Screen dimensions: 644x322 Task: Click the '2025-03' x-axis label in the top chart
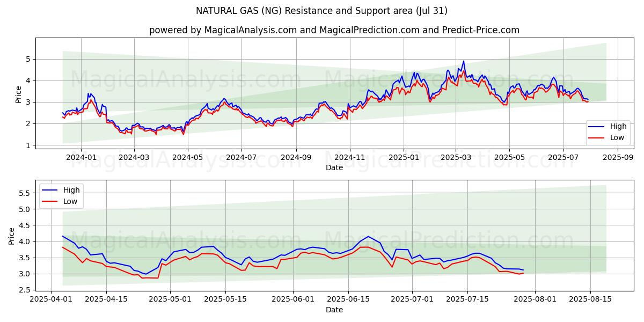(455, 158)
